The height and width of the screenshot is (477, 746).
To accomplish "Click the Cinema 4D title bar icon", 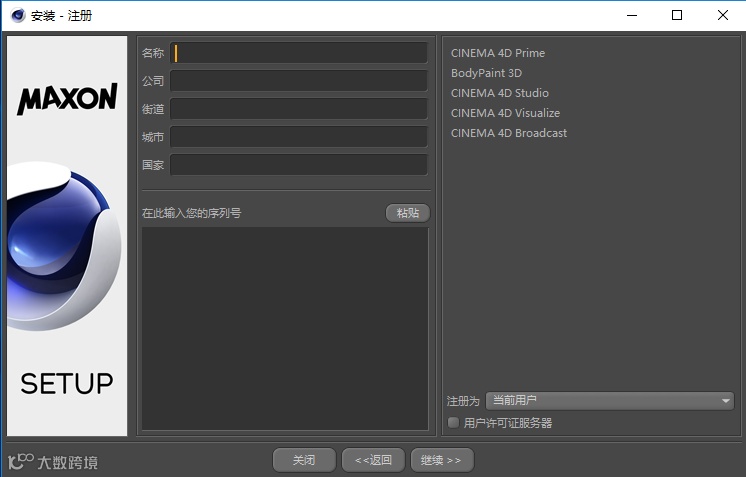I will 18,15.
